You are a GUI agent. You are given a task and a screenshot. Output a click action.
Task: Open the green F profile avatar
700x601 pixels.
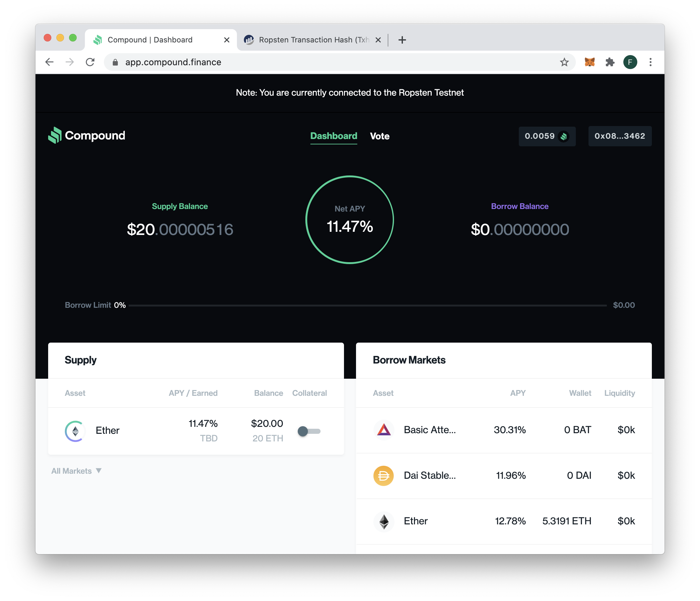click(630, 62)
